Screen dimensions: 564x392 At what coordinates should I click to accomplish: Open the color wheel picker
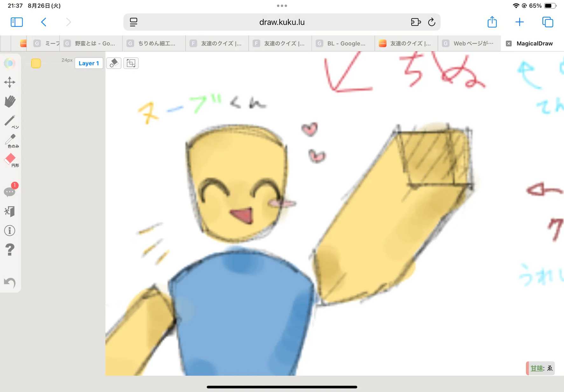pos(10,63)
